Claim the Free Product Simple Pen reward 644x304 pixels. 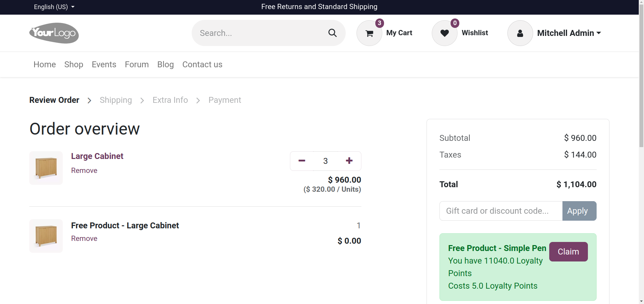(x=568, y=251)
